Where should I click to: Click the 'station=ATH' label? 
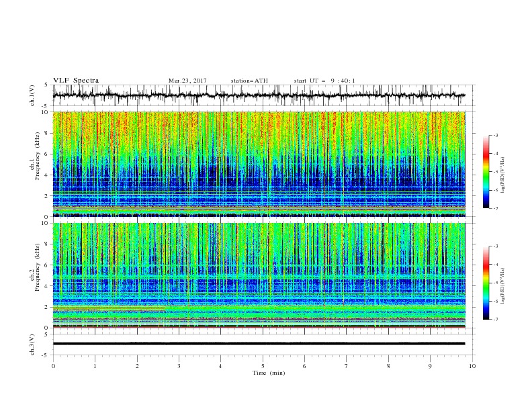click(x=249, y=81)
